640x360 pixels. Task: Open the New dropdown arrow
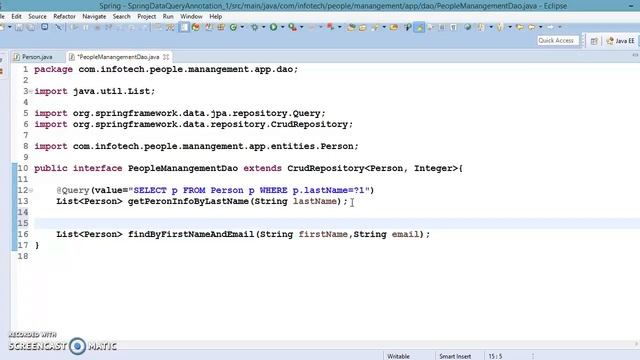10,27
